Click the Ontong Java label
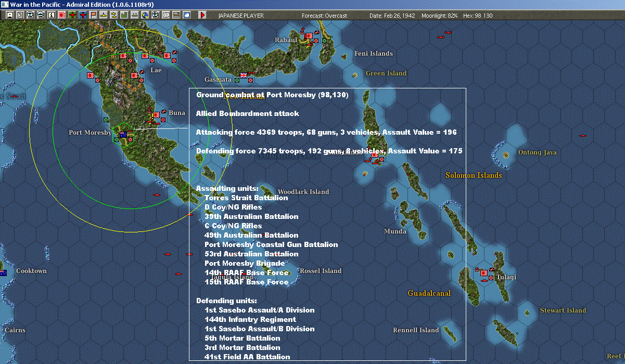This screenshot has width=625, height=364. 538,152
